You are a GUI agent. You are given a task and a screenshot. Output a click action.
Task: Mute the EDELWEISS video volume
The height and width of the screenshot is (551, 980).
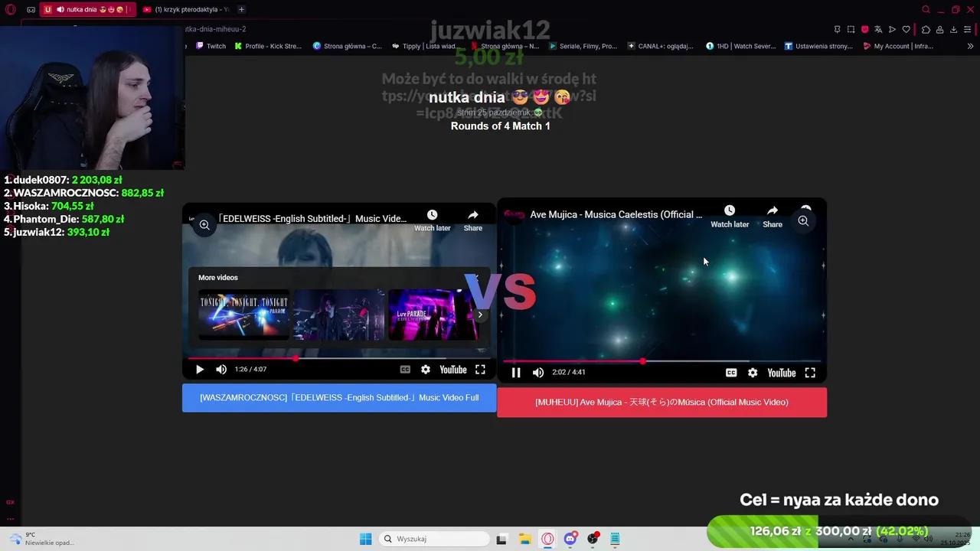[x=221, y=370]
